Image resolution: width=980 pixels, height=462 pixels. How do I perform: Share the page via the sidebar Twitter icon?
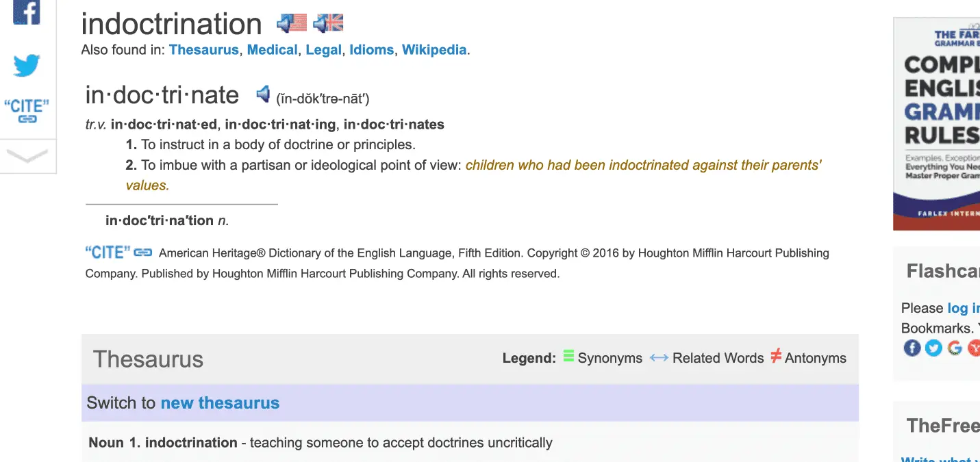[27, 66]
